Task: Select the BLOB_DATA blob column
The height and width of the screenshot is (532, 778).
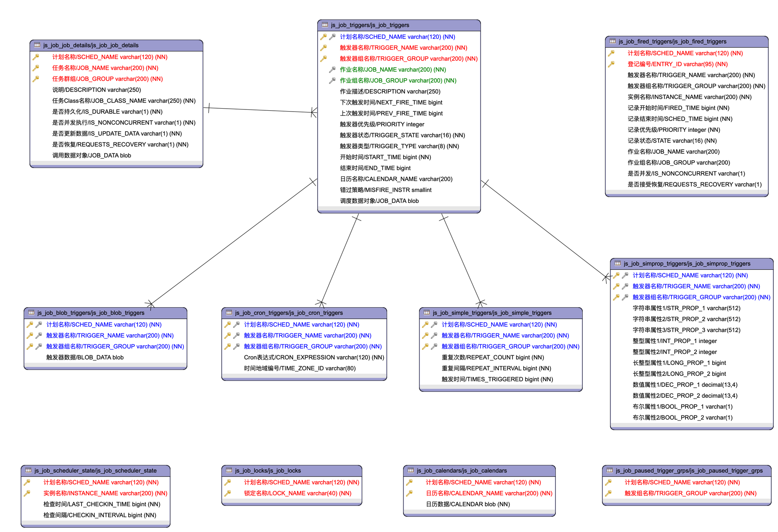Action: pos(85,357)
